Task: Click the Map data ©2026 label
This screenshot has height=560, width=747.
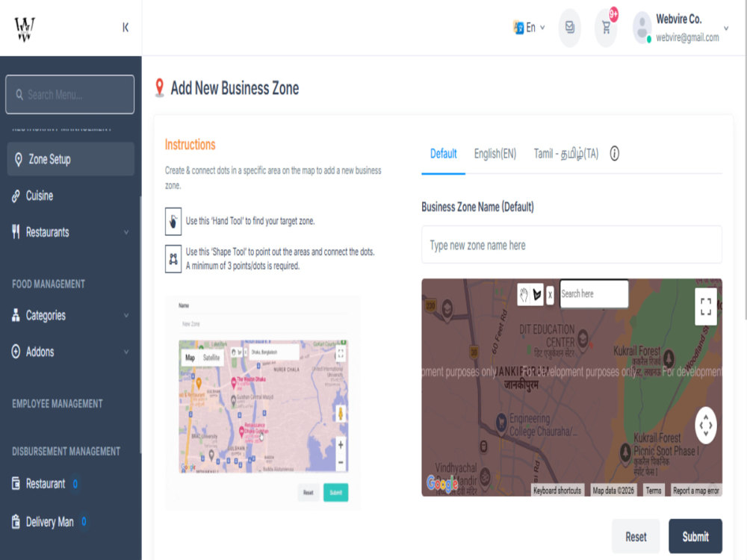Action: 613,491
